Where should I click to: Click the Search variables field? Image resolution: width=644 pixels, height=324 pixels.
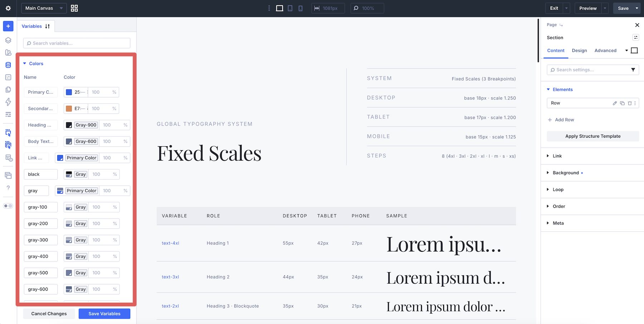tap(77, 43)
